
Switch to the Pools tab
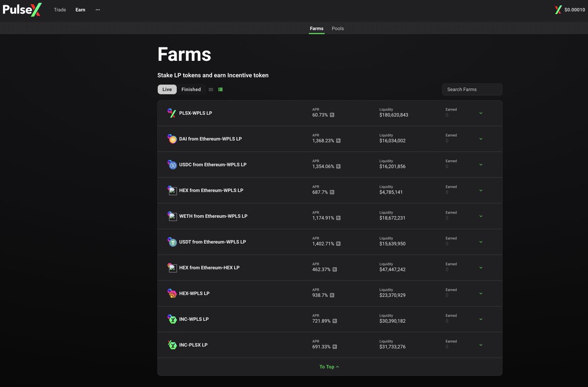pyautogui.click(x=338, y=28)
